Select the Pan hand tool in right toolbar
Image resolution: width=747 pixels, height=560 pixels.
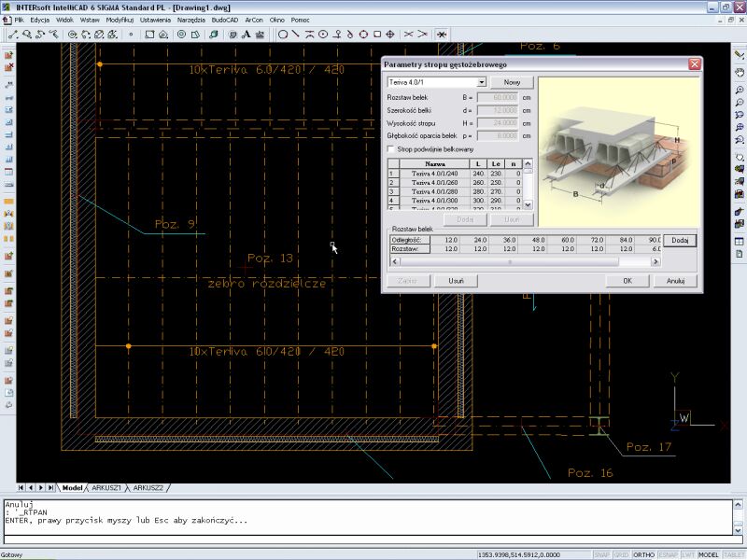(739, 73)
